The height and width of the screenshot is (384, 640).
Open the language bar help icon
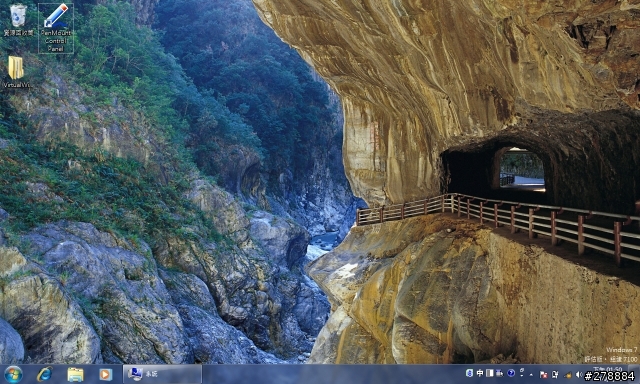511,373
